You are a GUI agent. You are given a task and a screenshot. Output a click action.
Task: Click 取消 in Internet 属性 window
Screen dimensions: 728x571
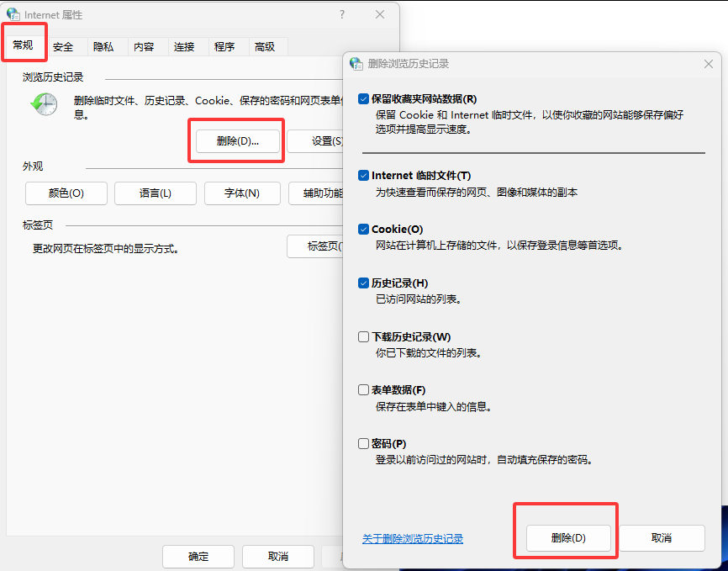[278, 557]
